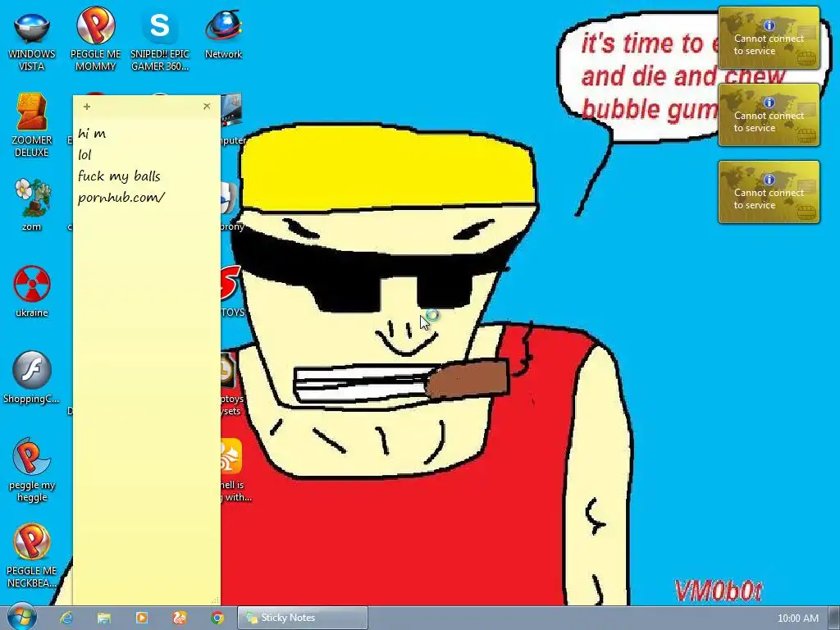Delete the sticky note with the X button

click(x=207, y=106)
